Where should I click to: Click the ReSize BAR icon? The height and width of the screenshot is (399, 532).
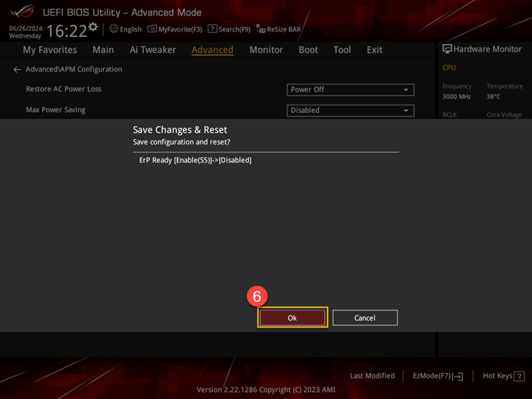(x=261, y=29)
